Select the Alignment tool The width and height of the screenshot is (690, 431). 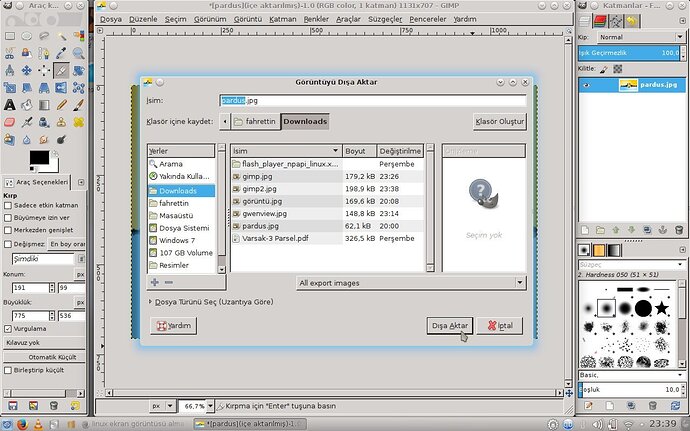click(x=44, y=70)
